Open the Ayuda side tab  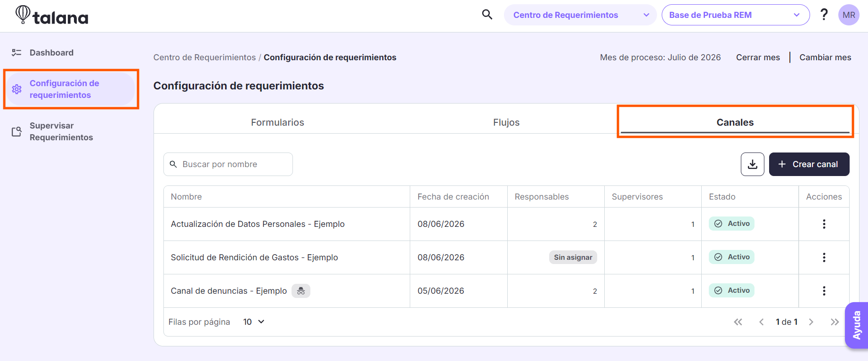tap(856, 325)
